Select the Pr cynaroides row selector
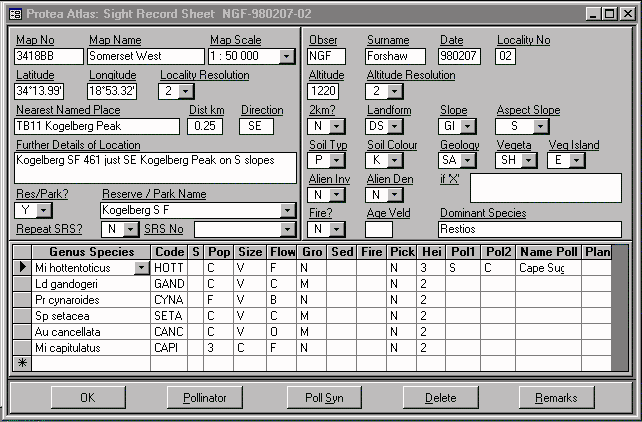The image size is (642, 422). [21, 300]
